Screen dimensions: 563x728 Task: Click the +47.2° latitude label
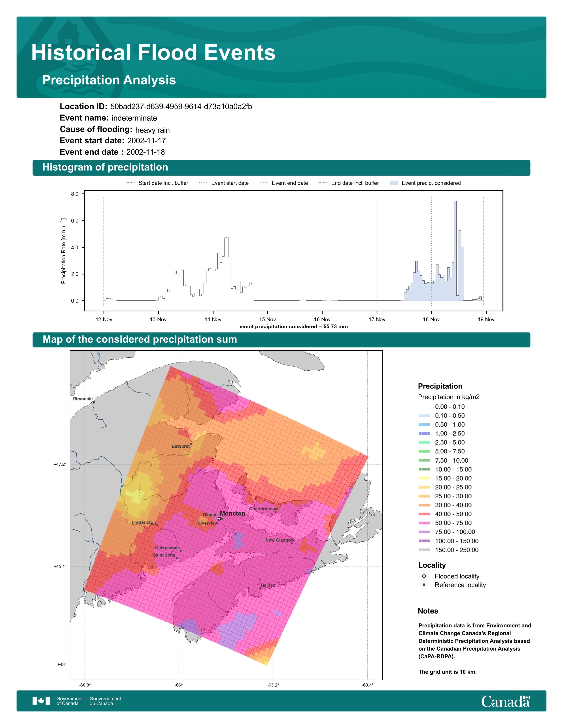[x=60, y=464]
